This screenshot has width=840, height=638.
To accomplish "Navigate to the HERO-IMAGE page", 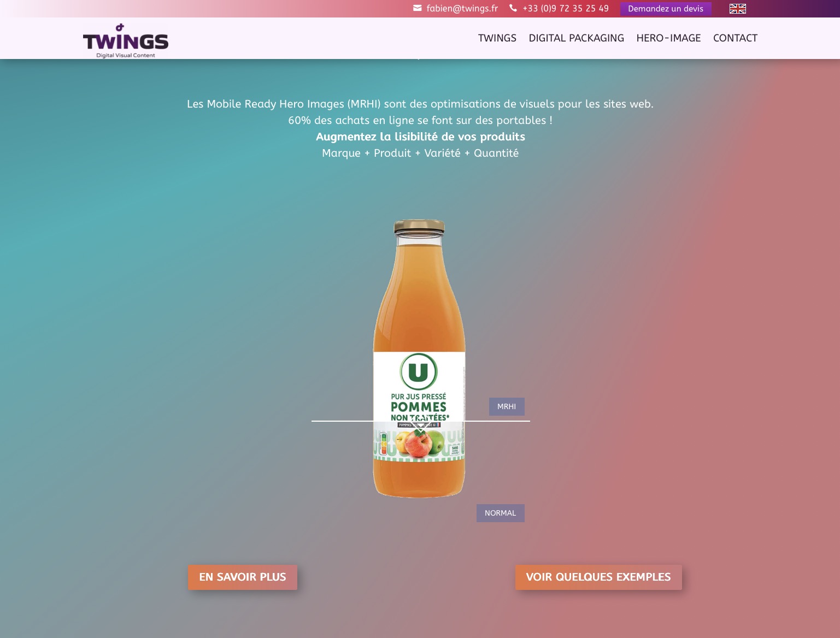I will 668,38.
